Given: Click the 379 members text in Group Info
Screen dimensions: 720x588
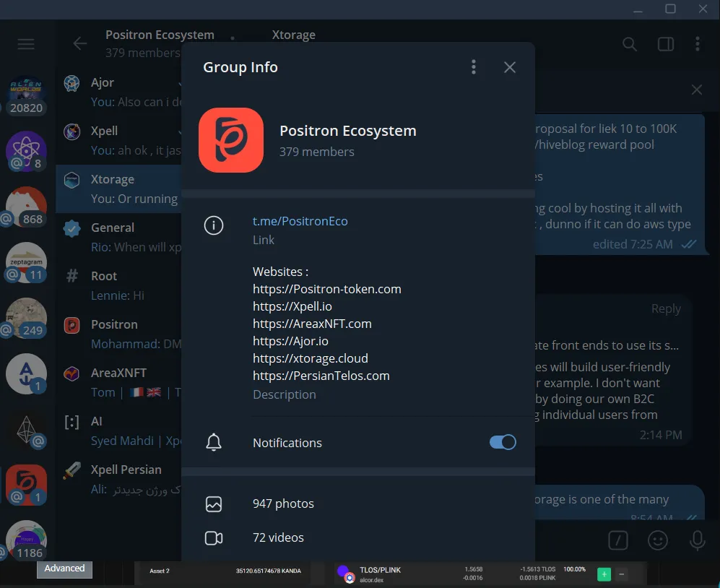Looking at the screenshot, I should 317,152.
